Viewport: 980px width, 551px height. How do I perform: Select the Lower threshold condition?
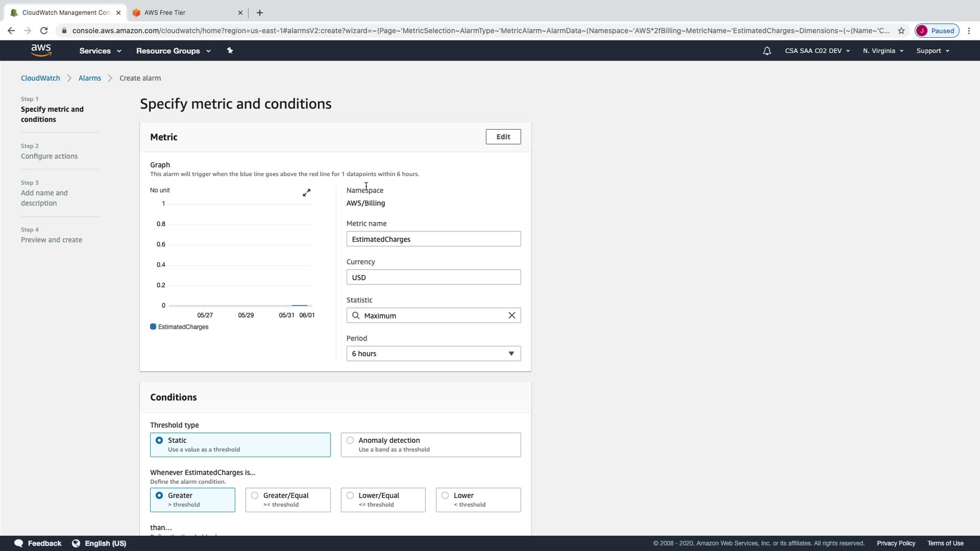(x=445, y=495)
